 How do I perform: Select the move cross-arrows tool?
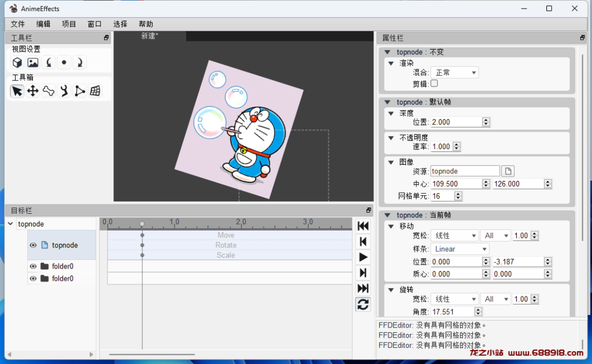pos(33,91)
